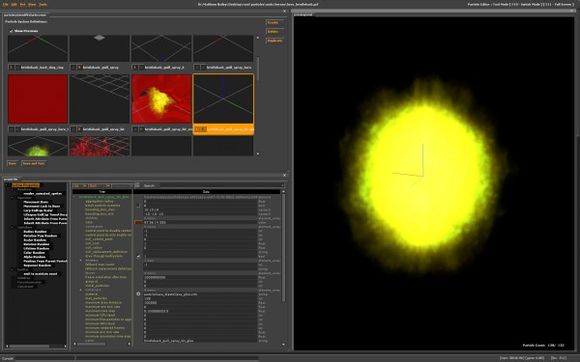Click the Duplicate button
The width and height of the screenshot is (580, 362).
(x=275, y=41)
